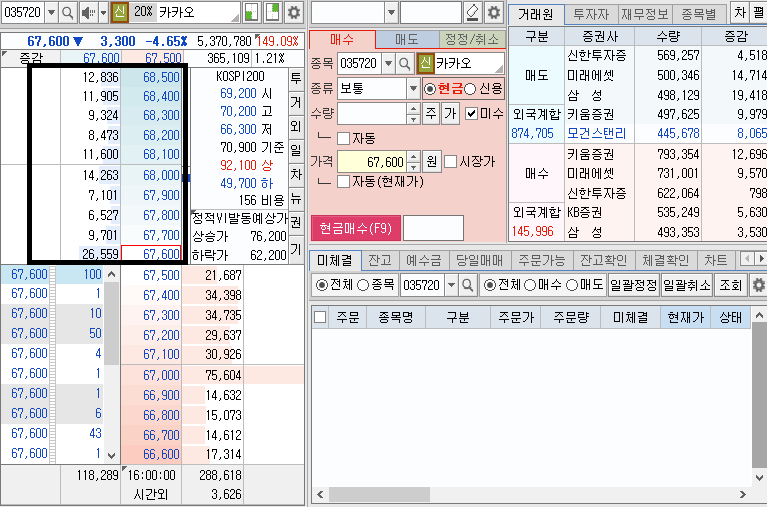767x507 pixels.
Task: Click the second green chart layout icon
Action: click(x=272, y=13)
